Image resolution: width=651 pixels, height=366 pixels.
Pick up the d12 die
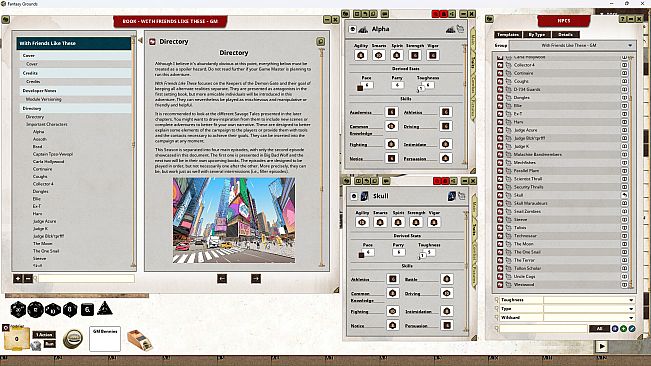click(36, 309)
